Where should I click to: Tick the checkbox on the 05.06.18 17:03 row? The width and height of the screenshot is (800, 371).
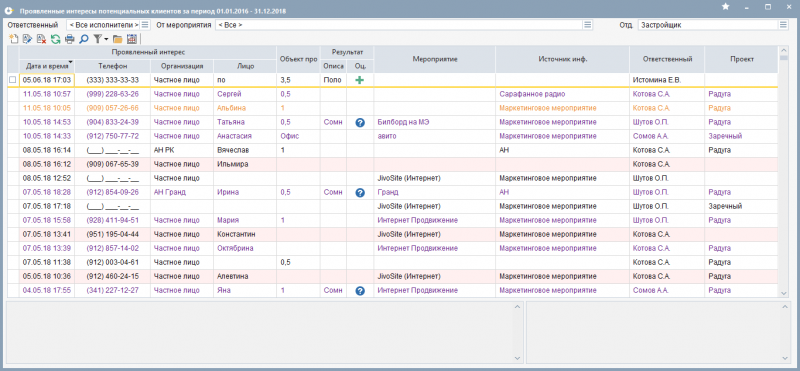[x=13, y=80]
